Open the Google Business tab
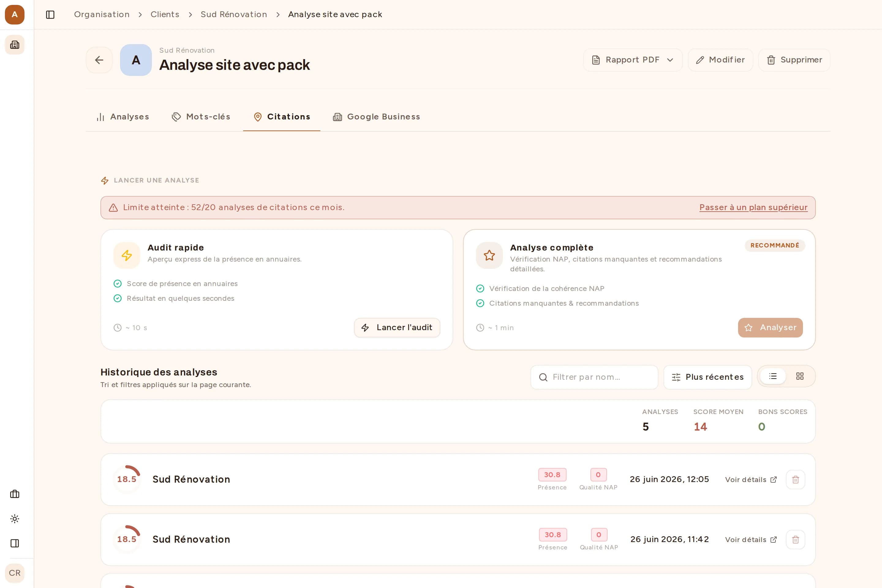Screen dimensions: 882x588 [x=376, y=117]
